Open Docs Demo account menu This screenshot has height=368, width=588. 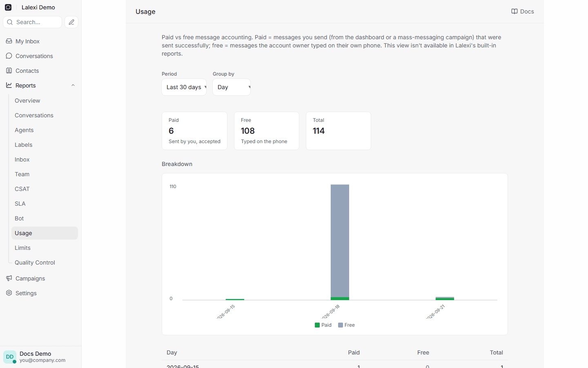click(40, 357)
